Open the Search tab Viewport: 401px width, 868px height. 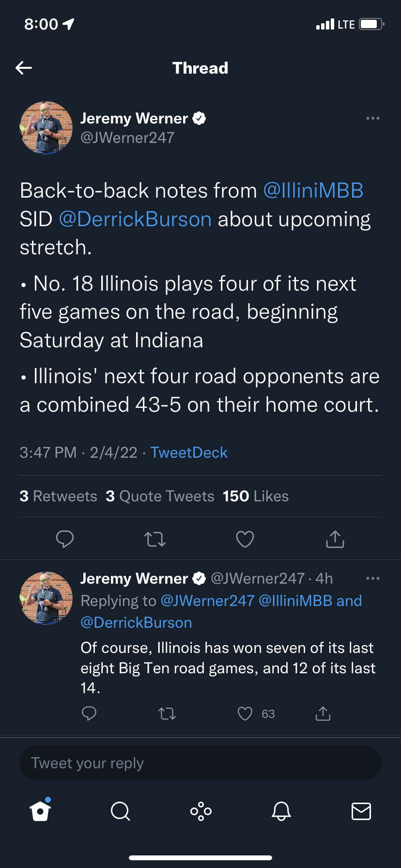pyautogui.click(x=120, y=810)
